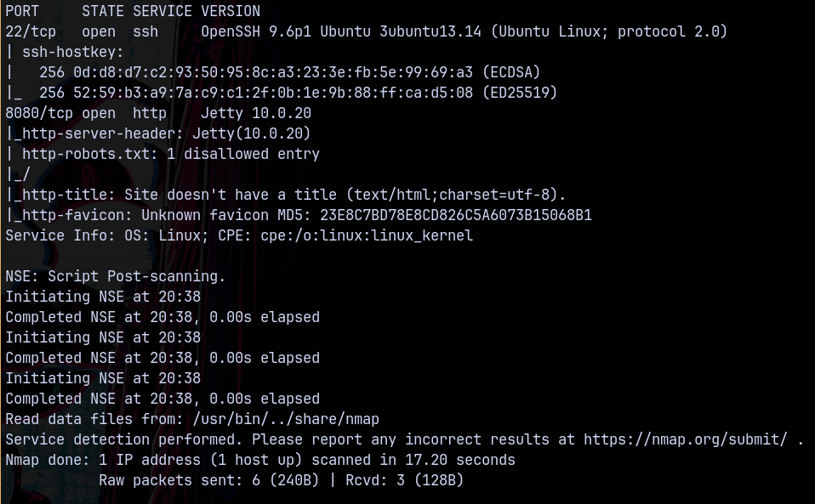Click the Raw packets sent statistics
The width and height of the screenshot is (815, 504).
(281, 480)
